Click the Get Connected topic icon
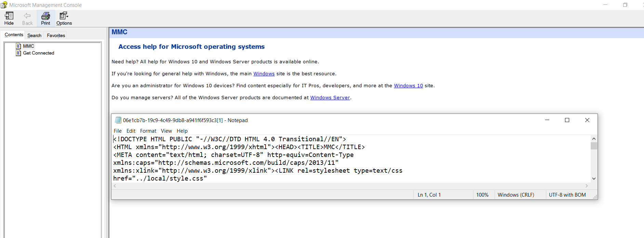This screenshot has height=238, width=644. point(18,53)
